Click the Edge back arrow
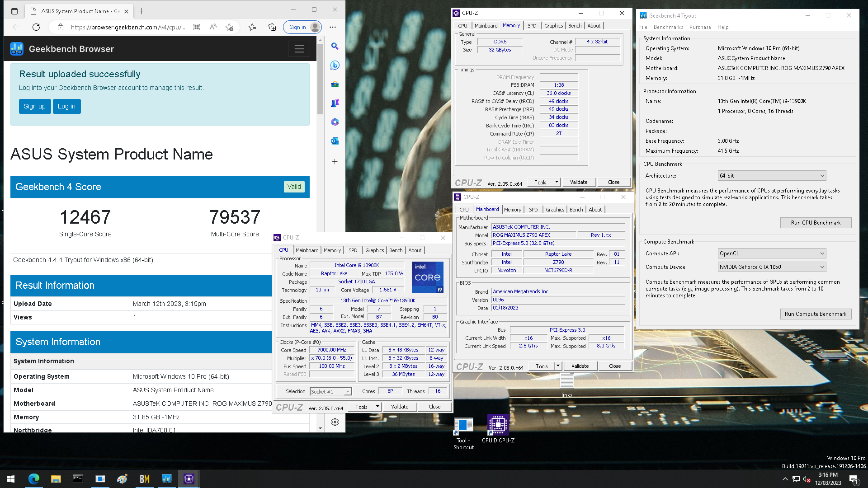868x488 pixels. tap(17, 27)
